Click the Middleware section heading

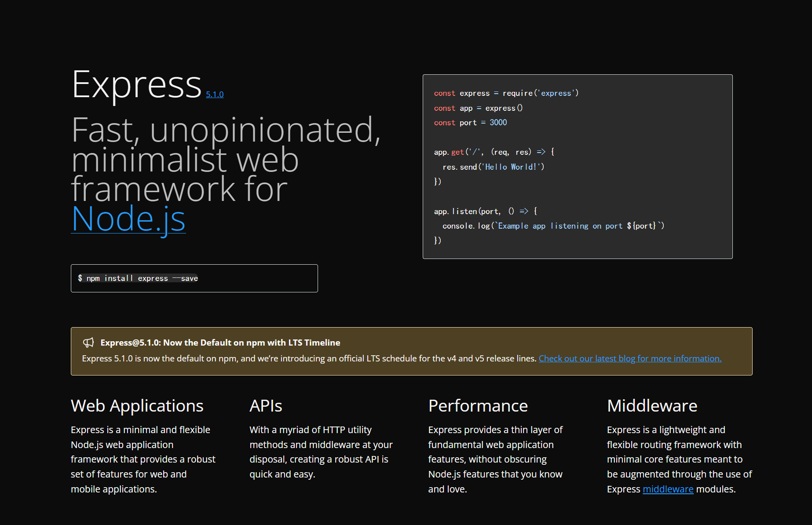(652, 405)
